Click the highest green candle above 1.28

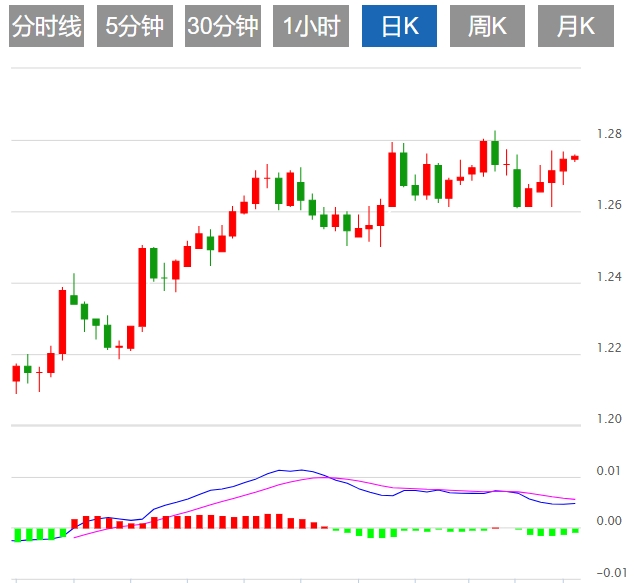click(495, 151)
